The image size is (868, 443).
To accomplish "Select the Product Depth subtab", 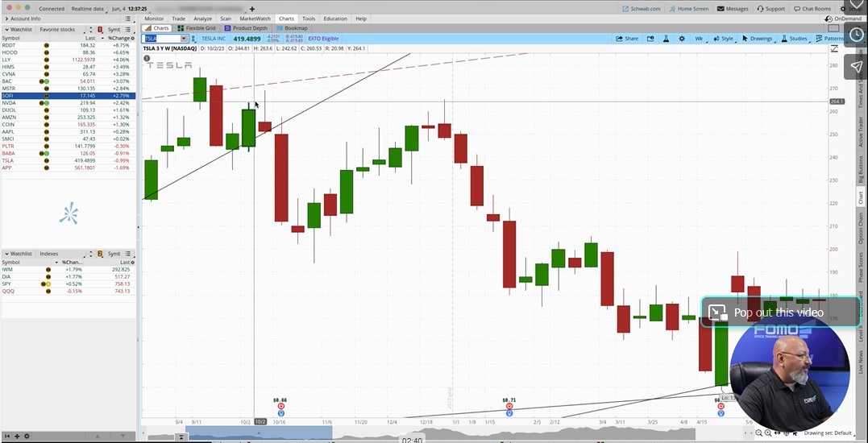I will tap(245, 28).
